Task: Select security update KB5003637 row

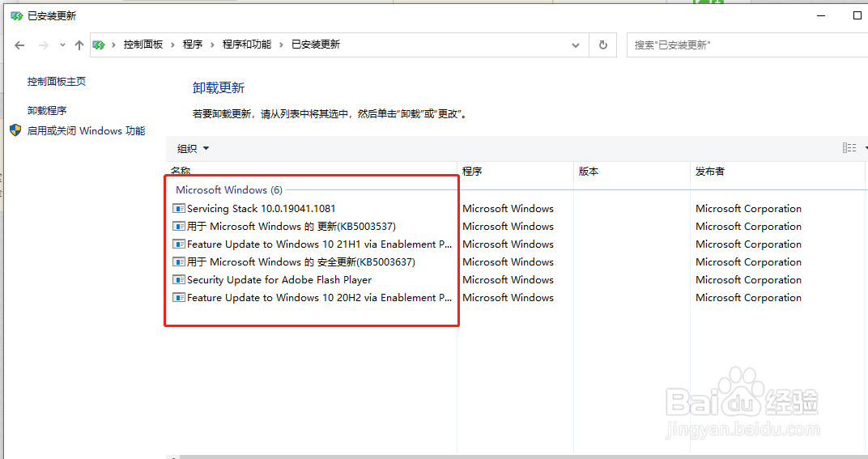Action: coord(301,262)
